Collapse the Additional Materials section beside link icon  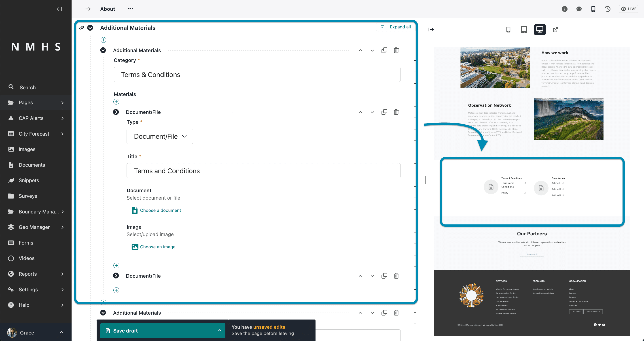90,28
